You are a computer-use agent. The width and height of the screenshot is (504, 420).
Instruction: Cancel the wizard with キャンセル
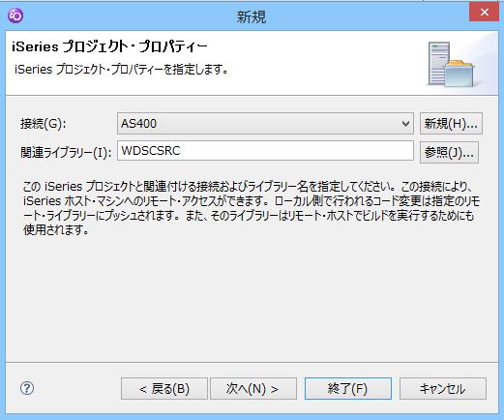[x=443, y=389]
